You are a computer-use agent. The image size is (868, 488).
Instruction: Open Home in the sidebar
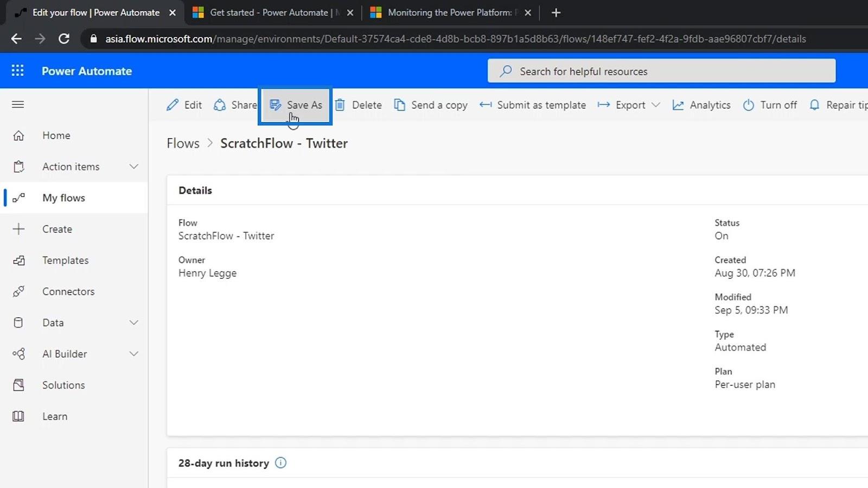click(x=74, y=136)
